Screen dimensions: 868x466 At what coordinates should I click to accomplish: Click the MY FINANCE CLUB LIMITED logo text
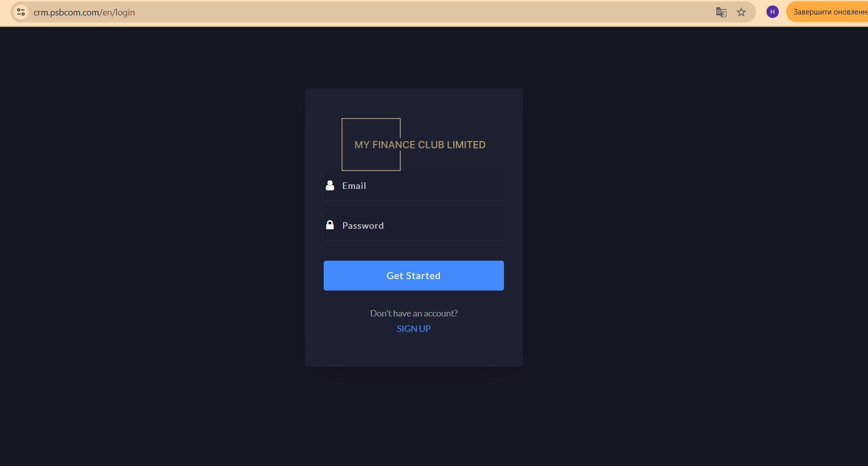tap(420, 145)
